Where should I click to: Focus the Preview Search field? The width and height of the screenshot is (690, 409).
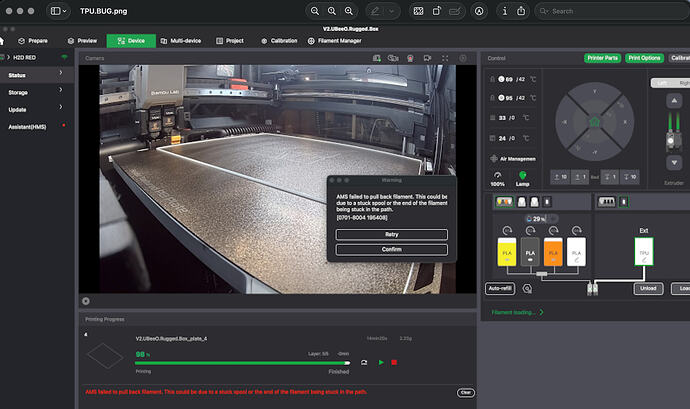click(x=612, y=11)
